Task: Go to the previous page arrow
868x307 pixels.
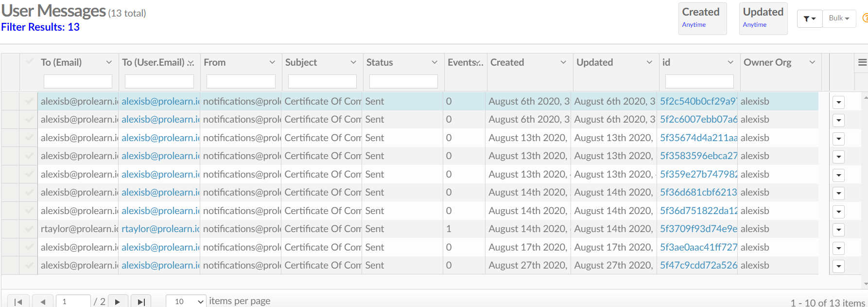Action: coord(43,302)
